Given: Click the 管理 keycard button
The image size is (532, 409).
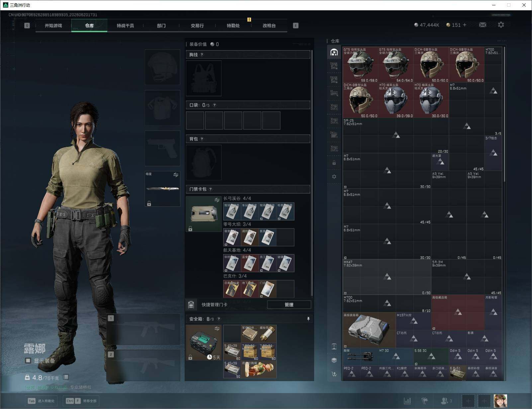Looking at the screenshot, I should [x=289, y=305].
